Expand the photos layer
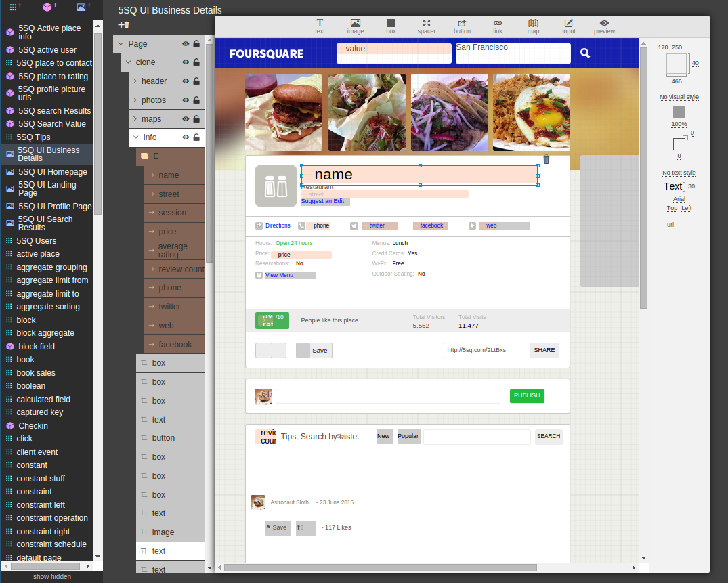 pyautogui.click(x=135, y=100)
